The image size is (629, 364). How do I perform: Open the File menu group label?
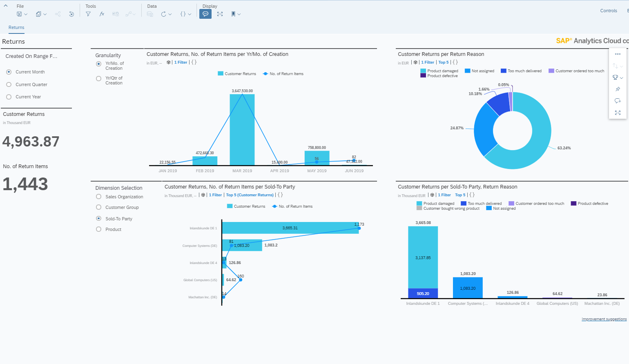pos(20,6)
